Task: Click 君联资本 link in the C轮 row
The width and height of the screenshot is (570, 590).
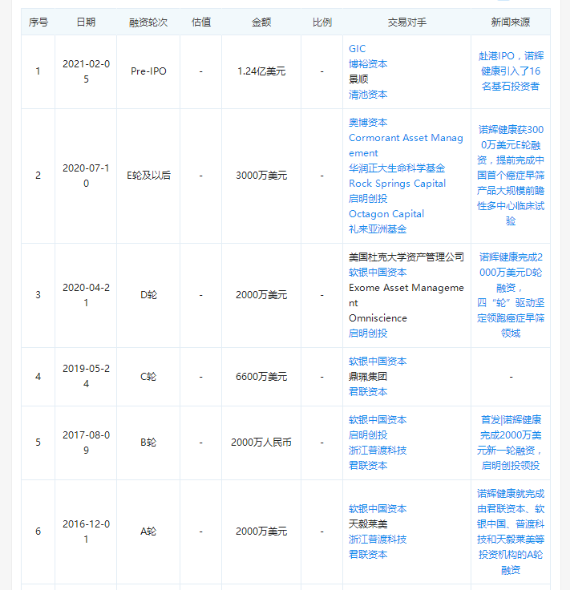Action: pyautogui.click(x=368, y=392)
